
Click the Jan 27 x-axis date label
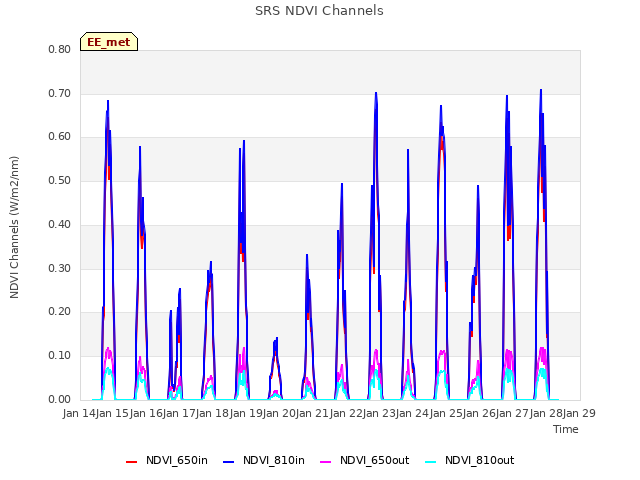point(512,413)
